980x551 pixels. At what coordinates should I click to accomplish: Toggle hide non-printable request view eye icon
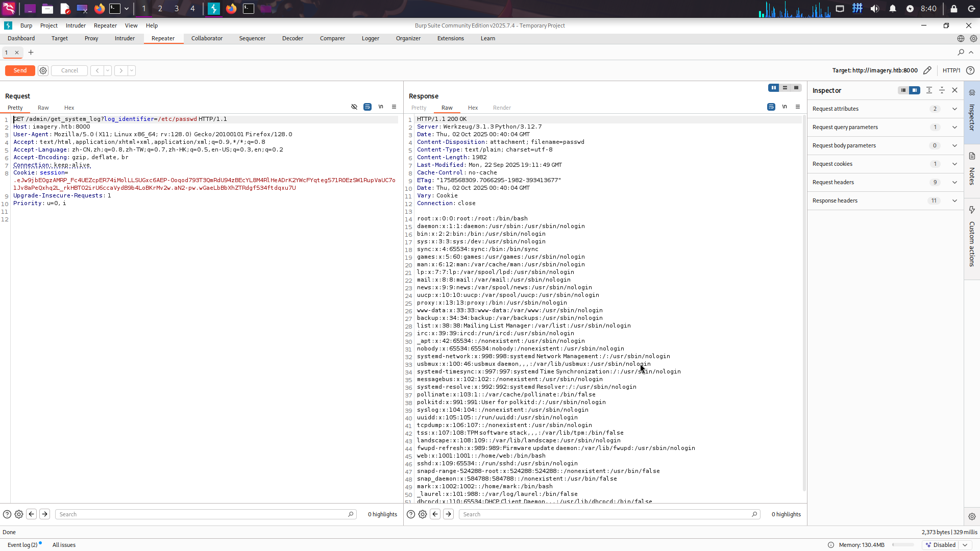tap(354, 107)
